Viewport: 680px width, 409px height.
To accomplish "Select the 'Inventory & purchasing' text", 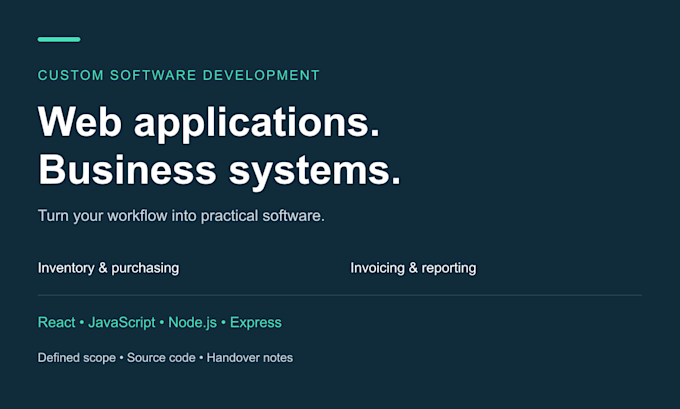I will click(x=108, y=268).
